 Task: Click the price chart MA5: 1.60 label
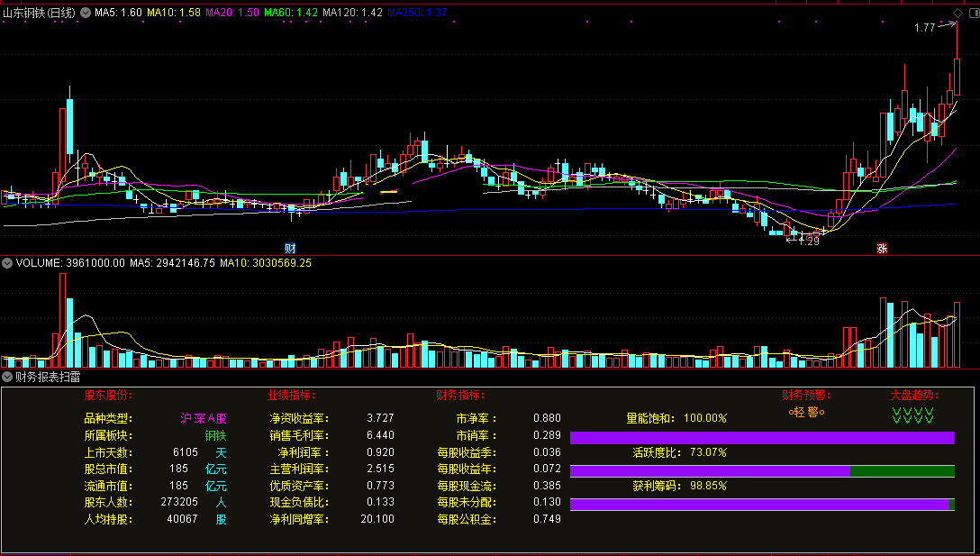118,13
